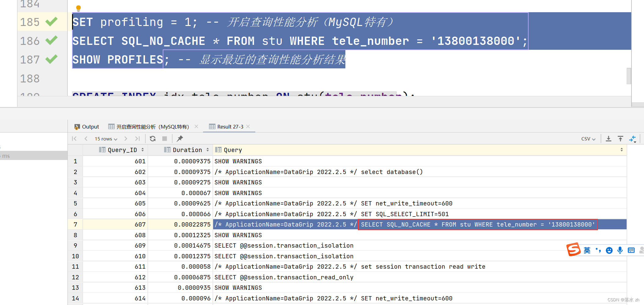Select the Result 27-3 tab
Image resolution: width=644 pixels, height=305 pixels.
pos(226,127)
